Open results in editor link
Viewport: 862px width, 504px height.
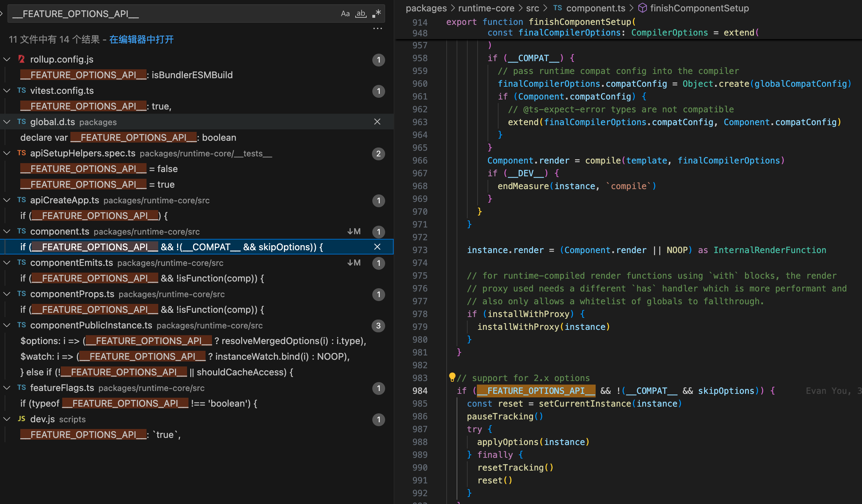[141, 39]
